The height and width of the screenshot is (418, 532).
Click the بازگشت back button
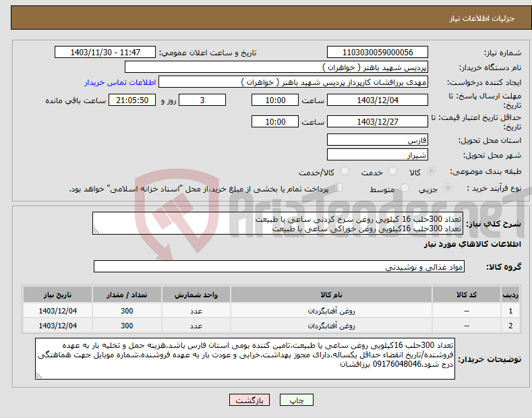249,400
